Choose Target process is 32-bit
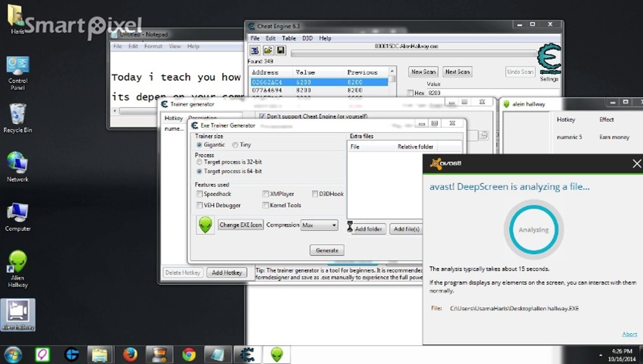The height and width of the screenshot is (364, 643). [x=229, y=162]
